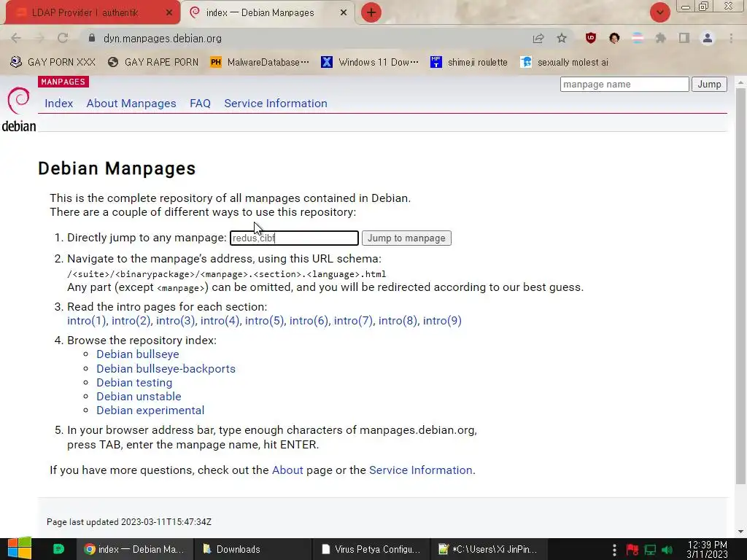
Task: Click the scrollbar down arrow
Action: point(740,532)
